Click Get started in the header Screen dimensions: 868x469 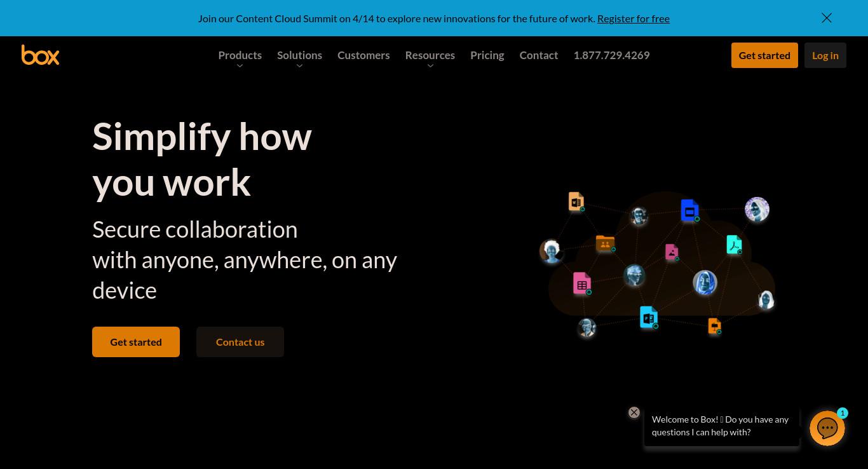[764, 55]
